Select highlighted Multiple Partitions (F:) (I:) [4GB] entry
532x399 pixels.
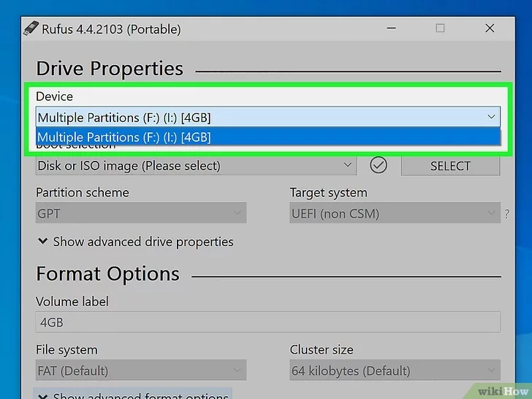click(268, 137)
